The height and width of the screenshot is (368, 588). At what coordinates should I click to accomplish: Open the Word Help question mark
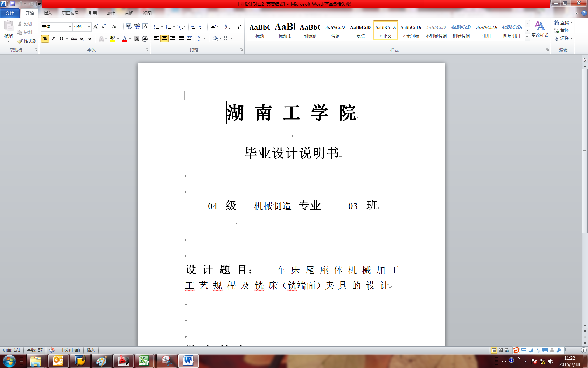point(584,13)
